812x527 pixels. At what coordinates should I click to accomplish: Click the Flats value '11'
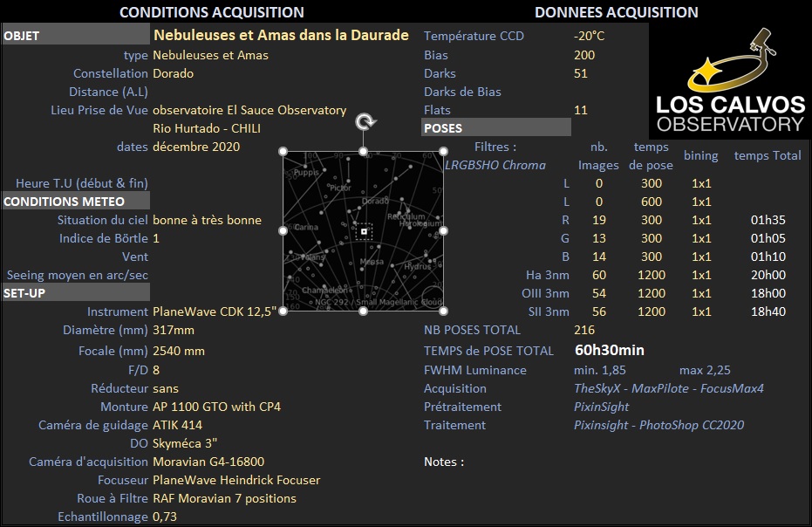[581, 110]
